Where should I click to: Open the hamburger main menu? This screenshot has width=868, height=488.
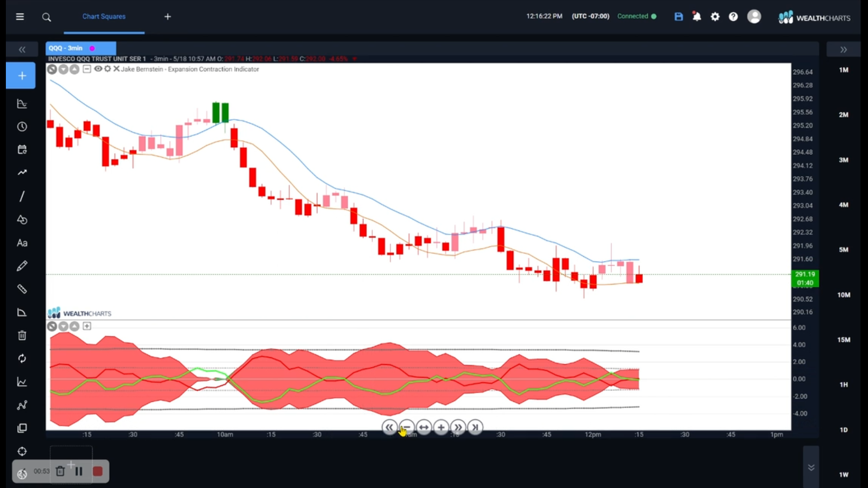tap(20, 17)
